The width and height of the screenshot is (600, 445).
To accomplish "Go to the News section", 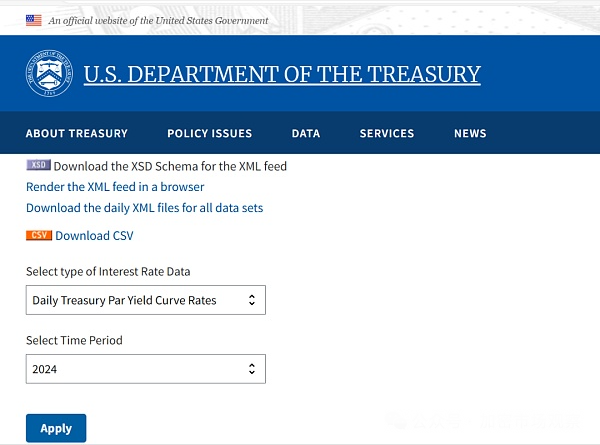I will click(x=470, y=133).
